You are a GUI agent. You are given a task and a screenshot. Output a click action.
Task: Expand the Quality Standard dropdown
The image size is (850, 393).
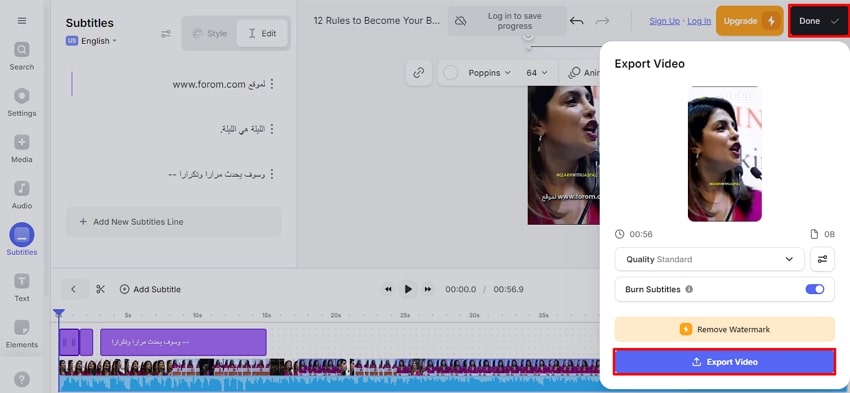pos(709,259)
